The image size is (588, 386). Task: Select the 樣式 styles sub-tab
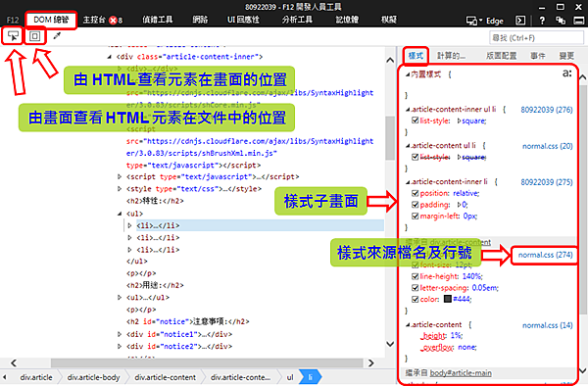[416, 56]
